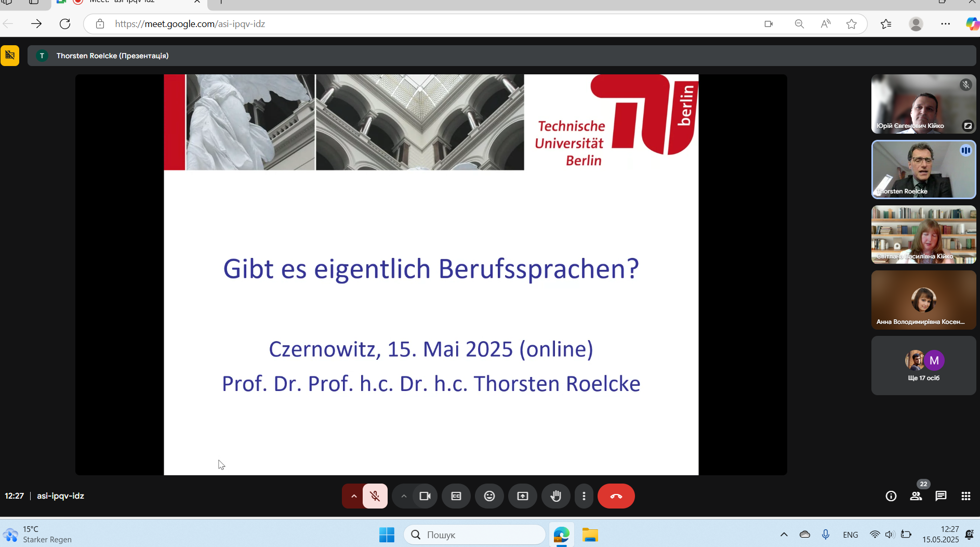The height and width of the screenshot is (547, 980).
Task: Raise your hand in the meeting
Action: 556,496
